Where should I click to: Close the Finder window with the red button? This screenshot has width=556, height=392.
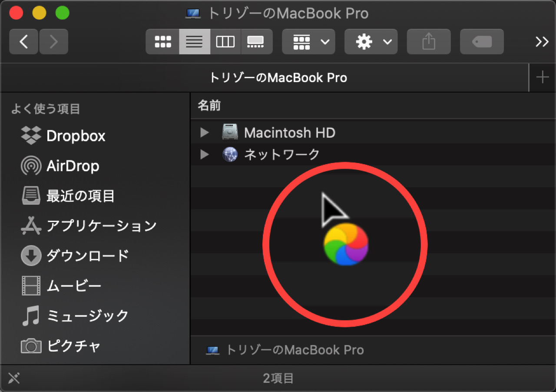click(x=17, y=13)
